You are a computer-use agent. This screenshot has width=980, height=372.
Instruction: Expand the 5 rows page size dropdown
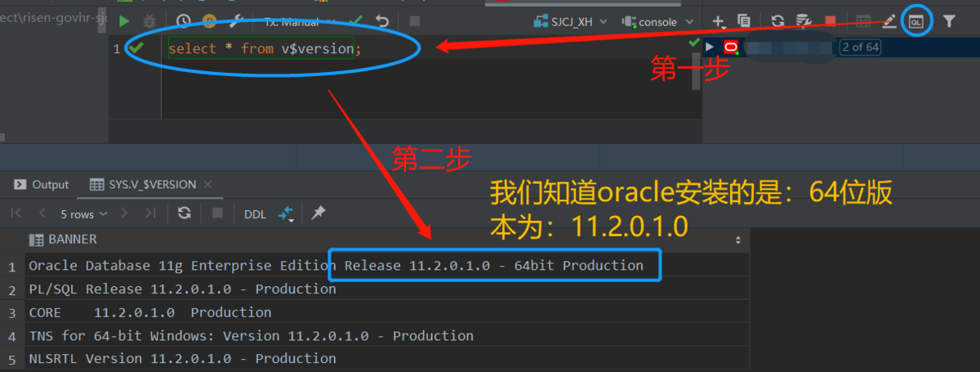(84, 213)
